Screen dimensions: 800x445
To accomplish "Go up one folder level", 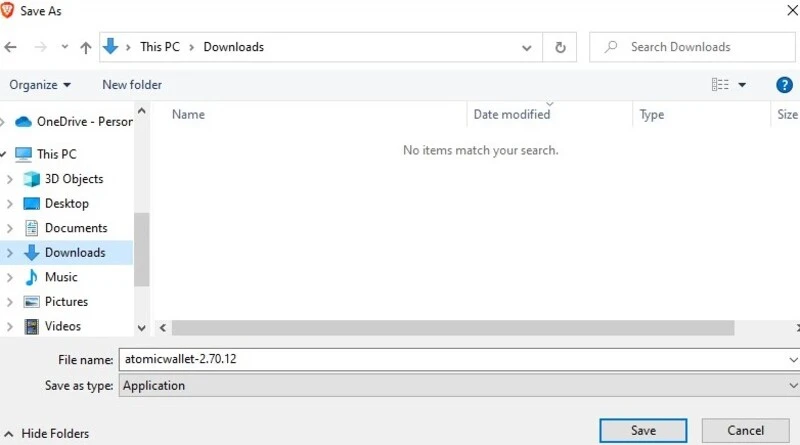I will pyautogui.click(x=86, y=47).
